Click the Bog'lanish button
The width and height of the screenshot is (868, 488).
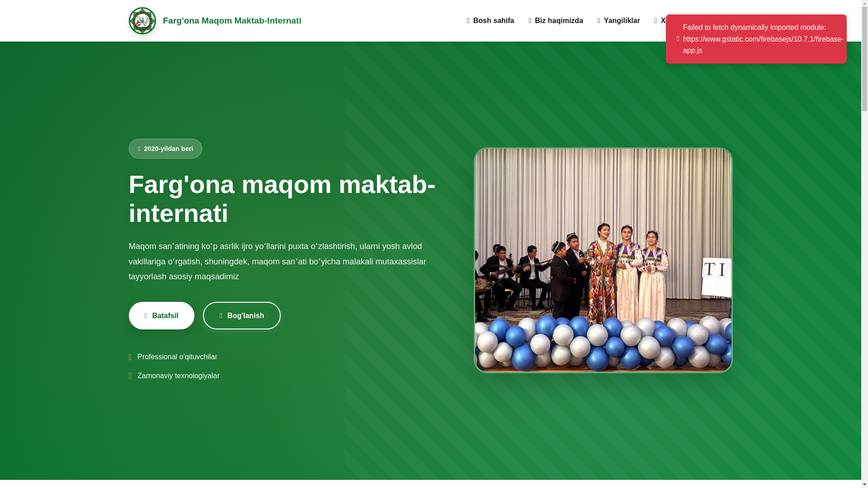click(242, 315)
